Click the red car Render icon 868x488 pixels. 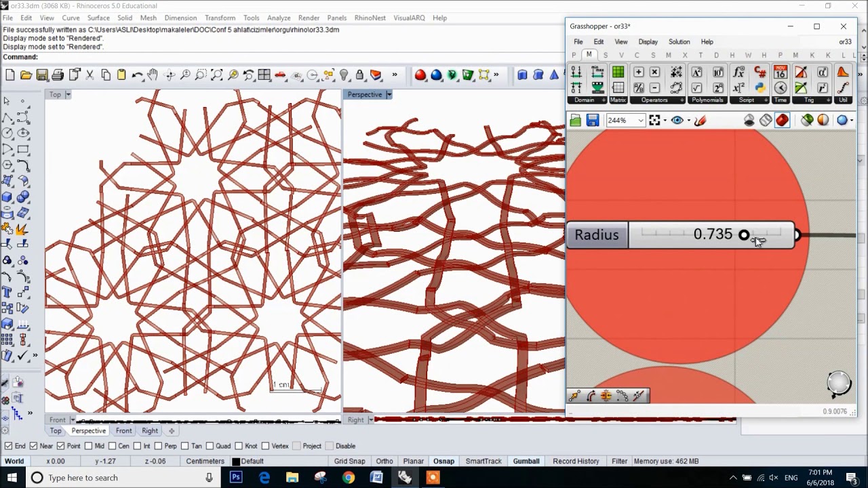(280, 75)
